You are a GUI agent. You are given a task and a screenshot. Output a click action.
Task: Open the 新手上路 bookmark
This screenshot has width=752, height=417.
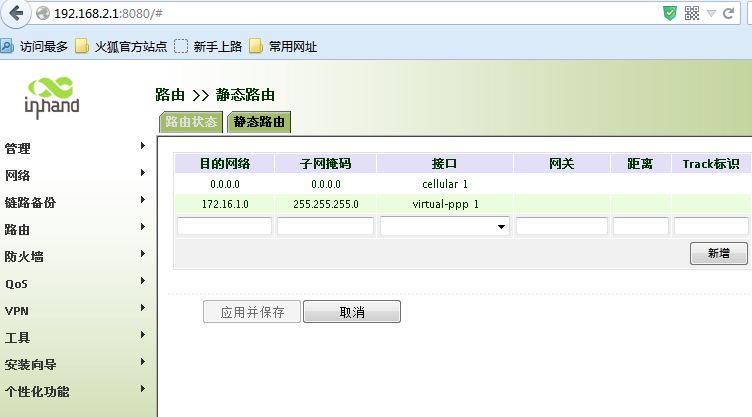click(x=208, y=46)
